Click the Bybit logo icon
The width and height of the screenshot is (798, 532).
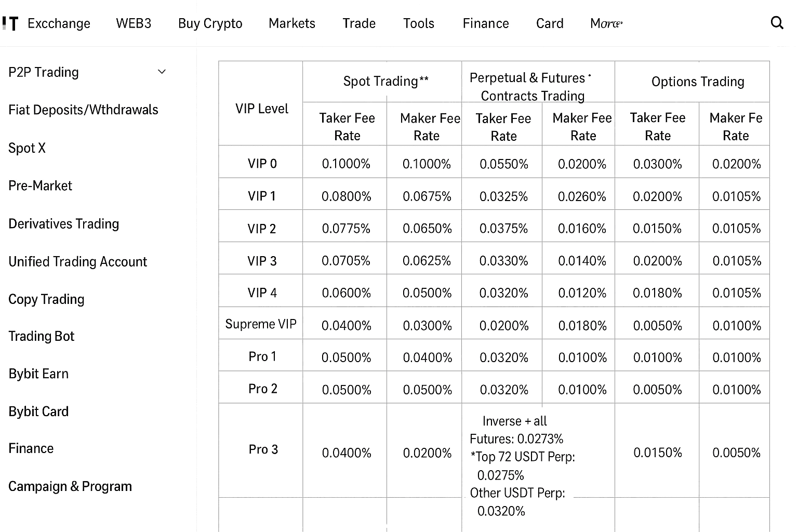(x=10, y=23)
